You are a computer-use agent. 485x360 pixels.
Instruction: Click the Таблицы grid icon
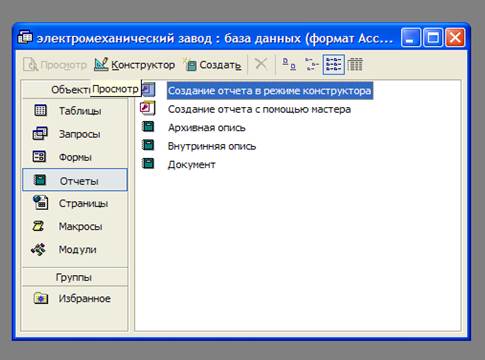tap(40, 110)
